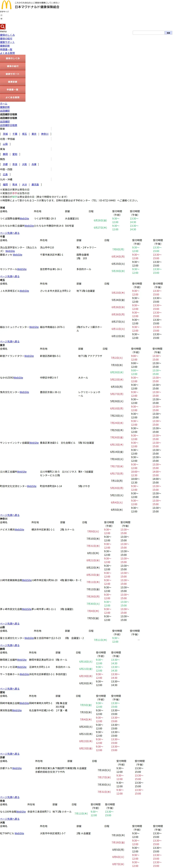Open the red 健康診断 banner button
Image resolution: width=175 pixels, height=868 pixels.
coord(12,82)
